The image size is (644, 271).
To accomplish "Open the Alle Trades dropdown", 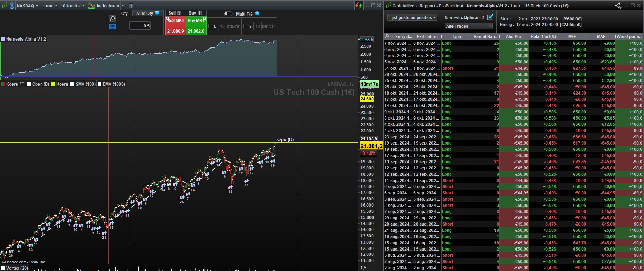I will click(x=468, y=26).
